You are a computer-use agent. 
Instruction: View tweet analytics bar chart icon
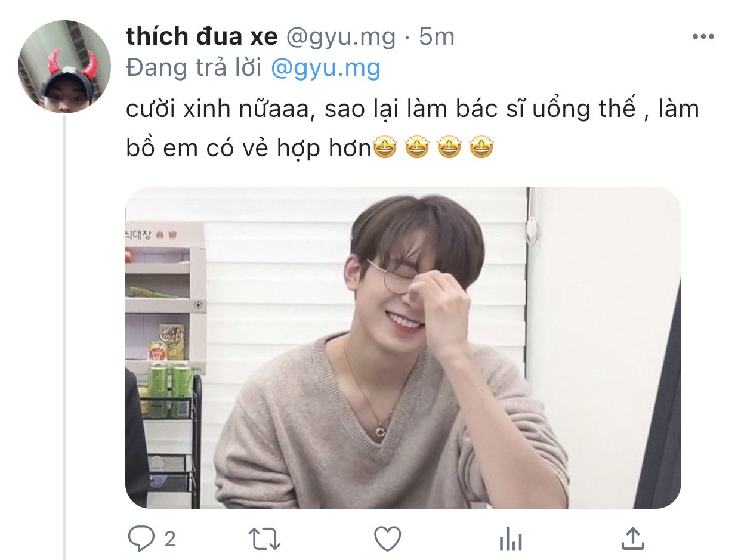510,540
